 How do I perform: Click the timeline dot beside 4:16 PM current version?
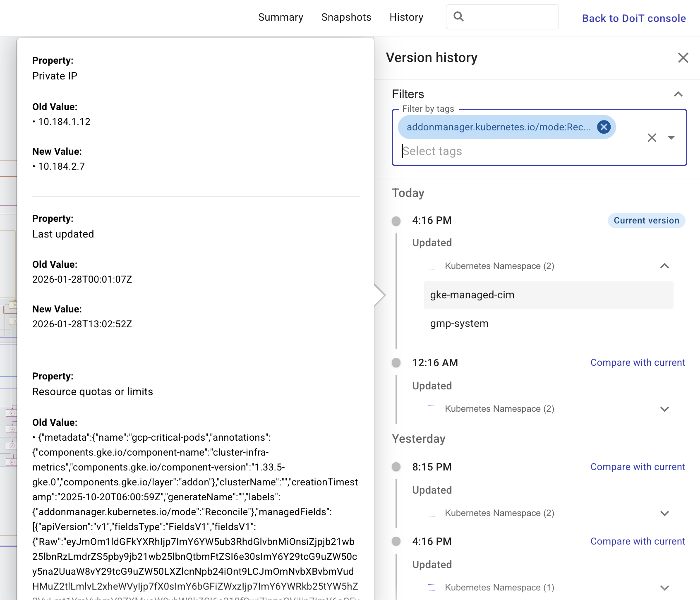point(396,221)
